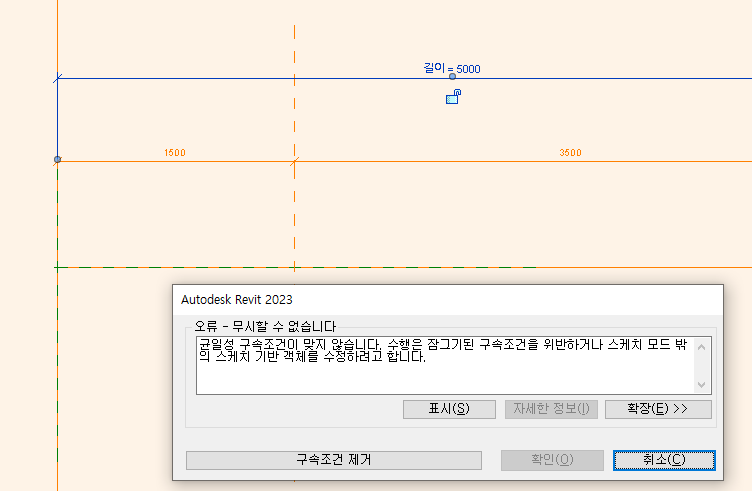Click the 3500 dimension value
The image size is (752, 491).
pyautogui.click(x=570, y=152)
